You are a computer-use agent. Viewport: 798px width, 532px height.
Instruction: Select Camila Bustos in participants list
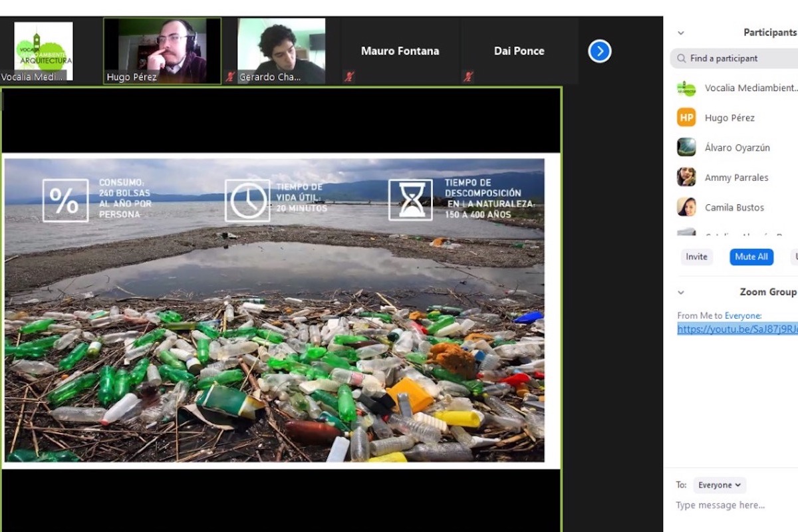tap(735, 207)
